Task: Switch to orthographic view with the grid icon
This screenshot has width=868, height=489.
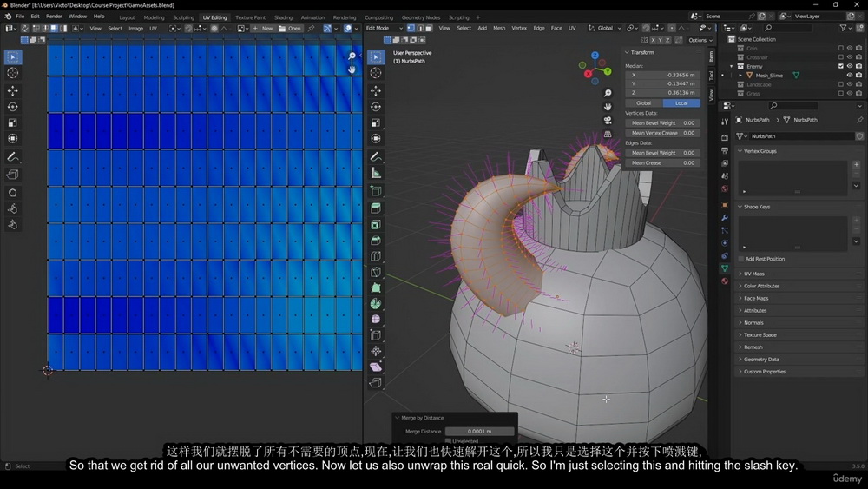Action: click(608, 134)
